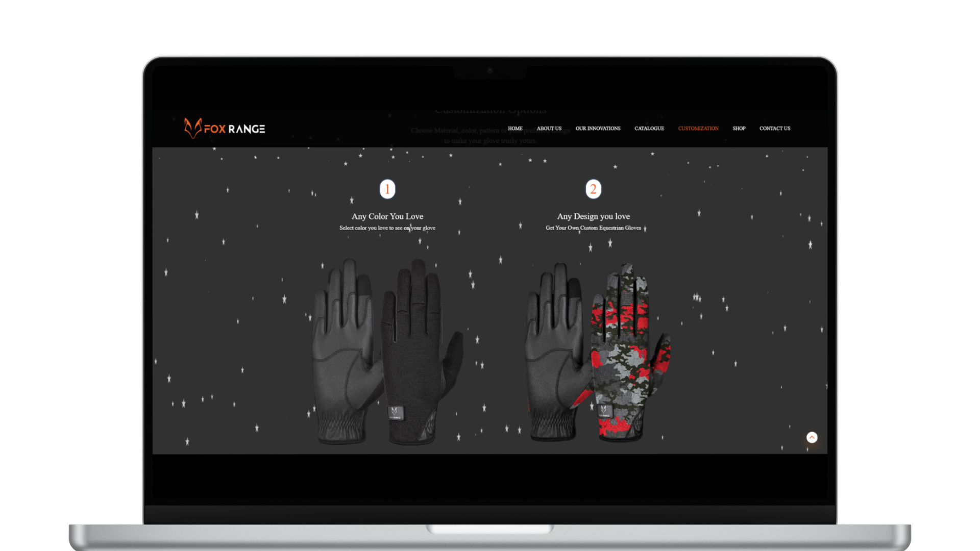Click 'Select color you love' subtitle text
This screenshot has height=551, width=980.
387,228
